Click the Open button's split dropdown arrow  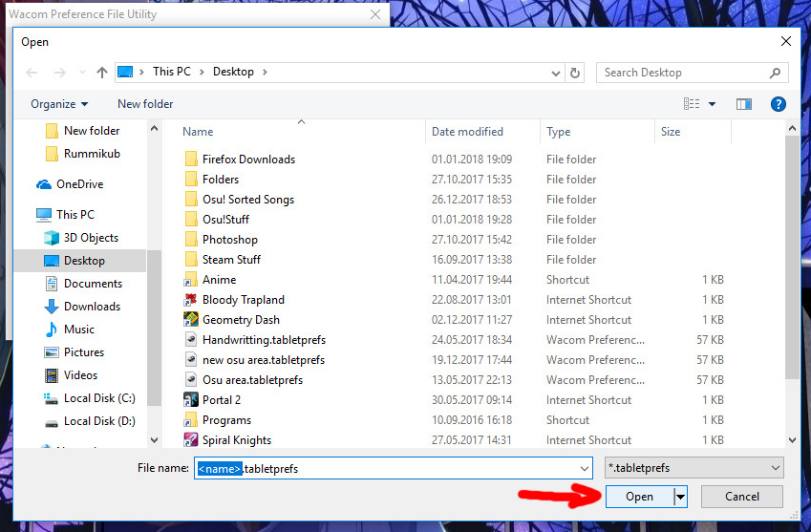[681, 497]
